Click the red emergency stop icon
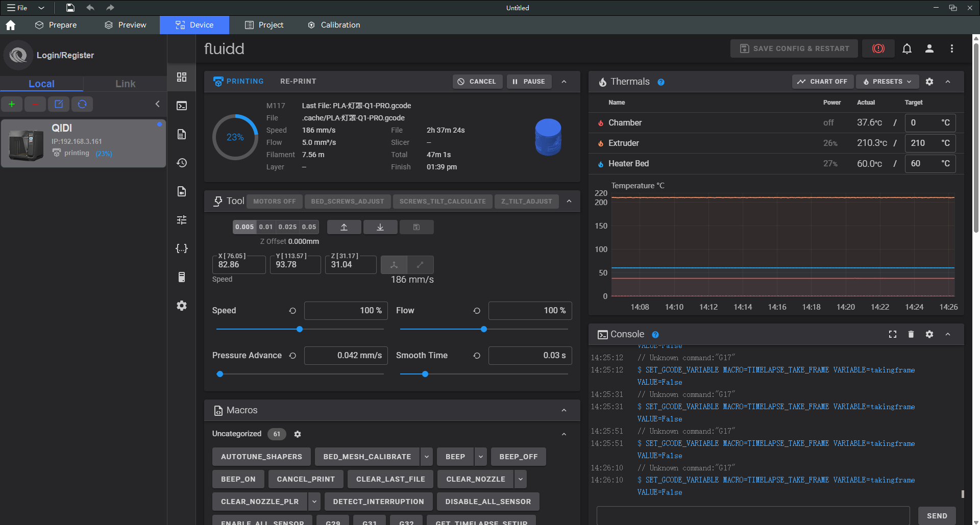The image size is (980, 525). pyautogui.click(x=878, y=48)
